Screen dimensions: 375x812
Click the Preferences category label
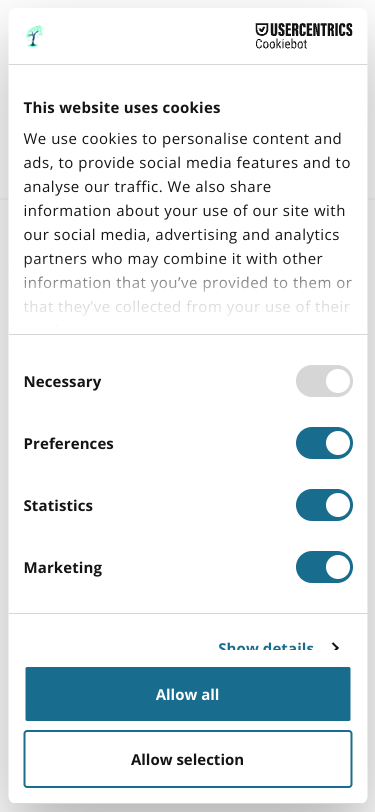click(x=68, y=444)
